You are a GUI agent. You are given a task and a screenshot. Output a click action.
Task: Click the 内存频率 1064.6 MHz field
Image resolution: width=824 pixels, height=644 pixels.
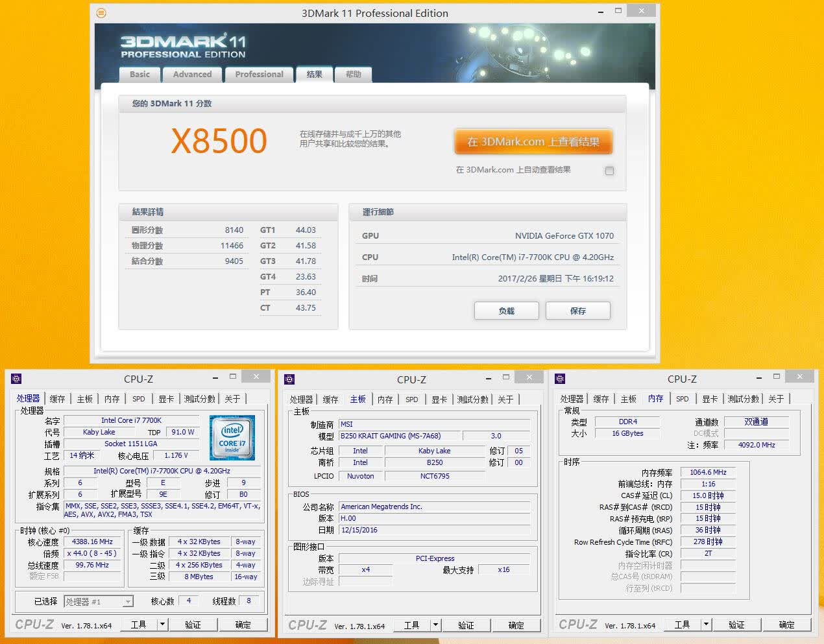(708, 472)
